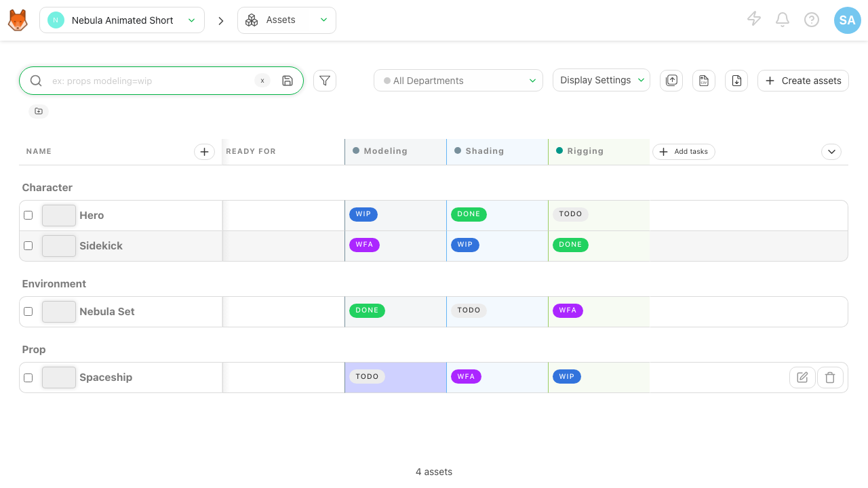The height and width of the screenshot is (488, 868).
Task: Click the 4 assets count text
Action: [434, 472]
